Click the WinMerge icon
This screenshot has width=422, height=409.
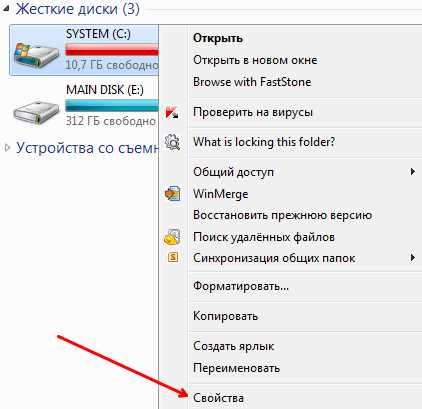click(172, 194)
